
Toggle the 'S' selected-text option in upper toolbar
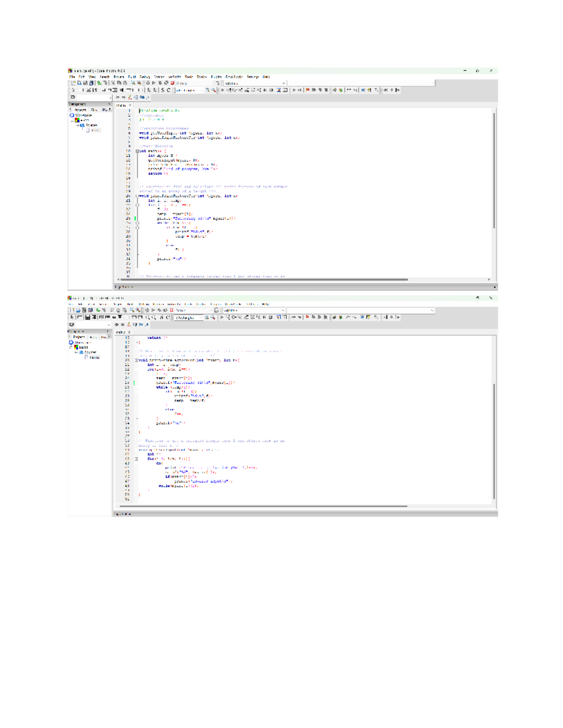163,90
